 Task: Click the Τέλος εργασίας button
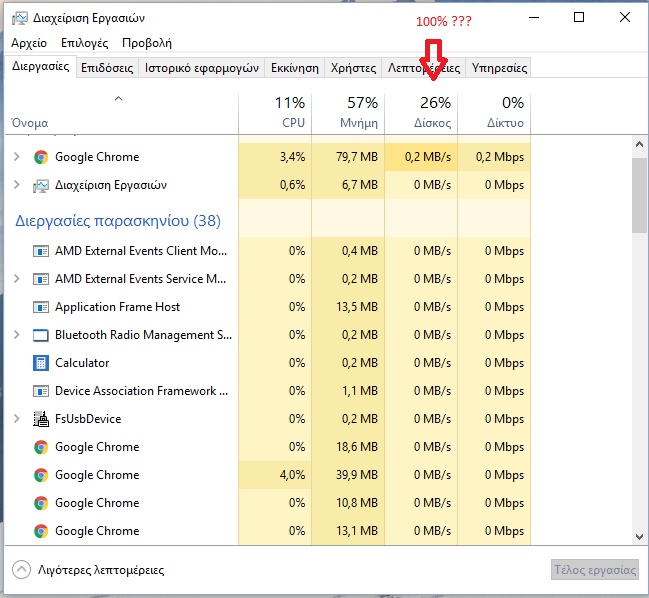595,570
